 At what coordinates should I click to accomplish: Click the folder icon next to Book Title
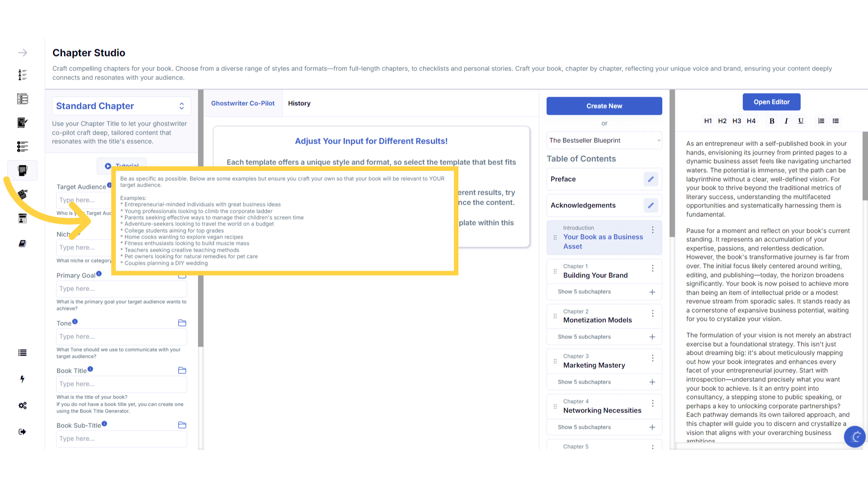coord(182,370)
